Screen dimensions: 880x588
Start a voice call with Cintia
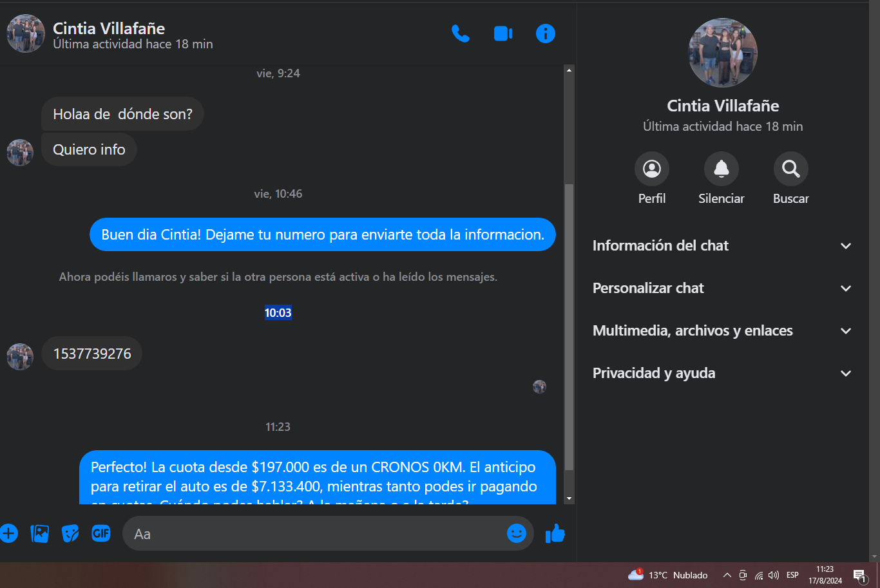point(461,33)
